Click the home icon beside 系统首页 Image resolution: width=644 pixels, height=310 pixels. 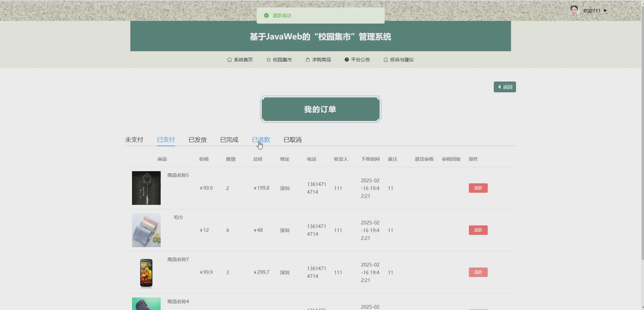(x=229, y=60)
